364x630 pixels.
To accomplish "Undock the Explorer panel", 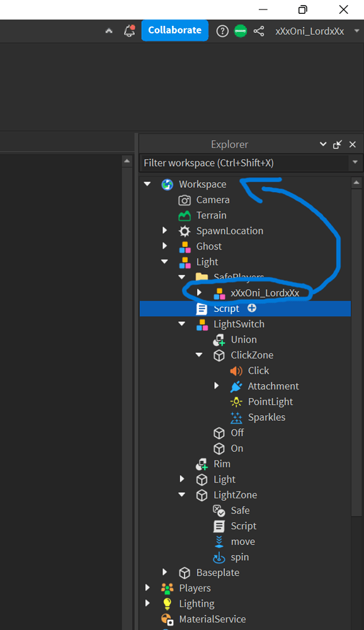I will 338,144.
